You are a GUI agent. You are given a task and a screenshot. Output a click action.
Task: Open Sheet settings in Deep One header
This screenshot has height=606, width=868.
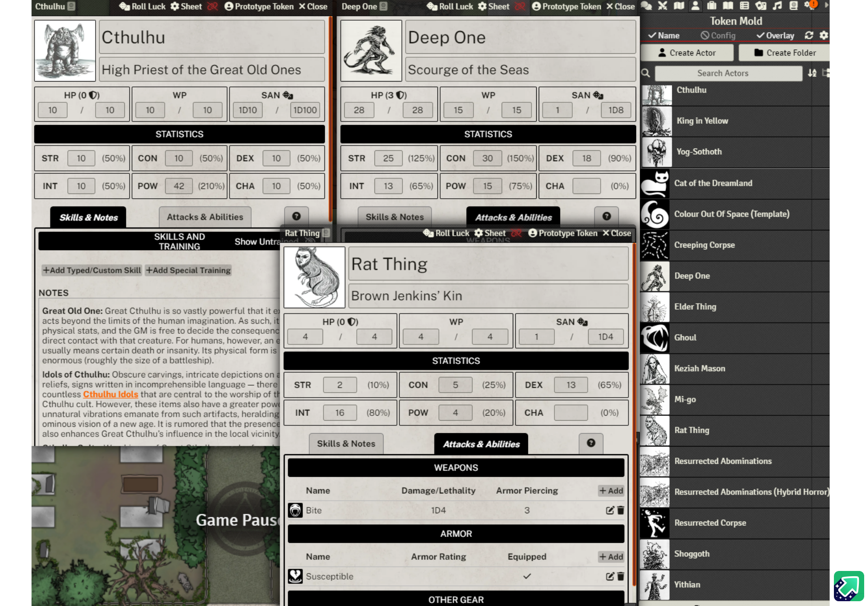pos(494,6)
